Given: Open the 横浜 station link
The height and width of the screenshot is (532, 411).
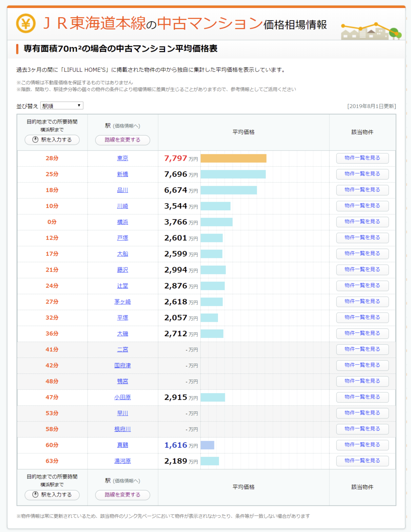Looking at the screenshot, I should click(x=122, y=222).
